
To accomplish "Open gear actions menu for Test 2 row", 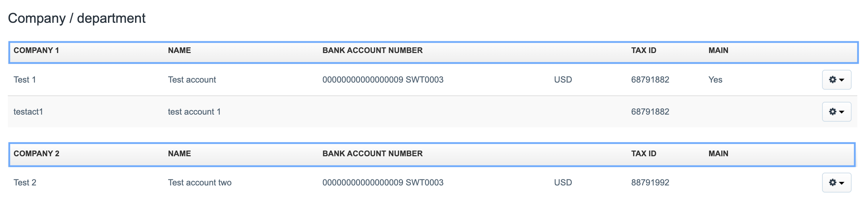I will [836, 183].
